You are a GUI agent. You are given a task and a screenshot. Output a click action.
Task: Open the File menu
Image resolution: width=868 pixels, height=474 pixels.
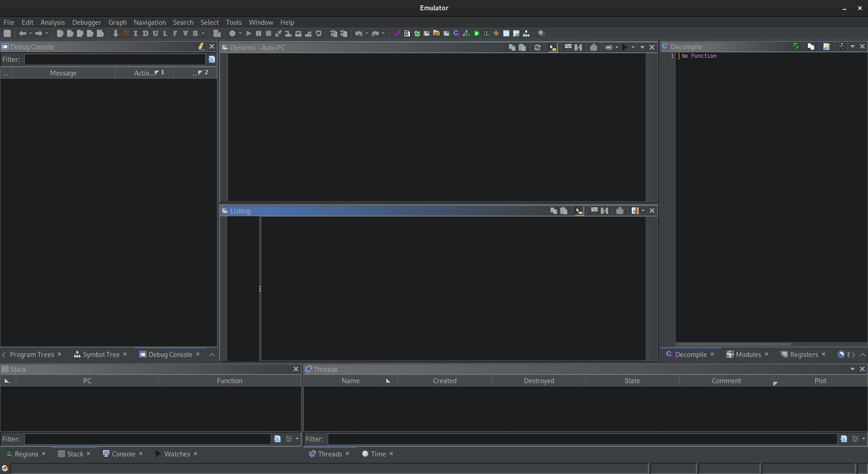9,22
